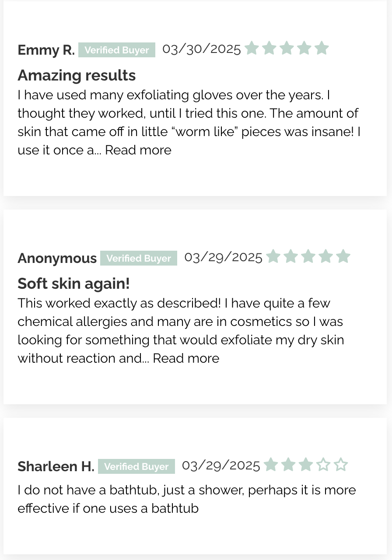This screenshot has height=560, width=392.
Task: Expand the Soft skin again review with Read more
Action: click(186, 358)
